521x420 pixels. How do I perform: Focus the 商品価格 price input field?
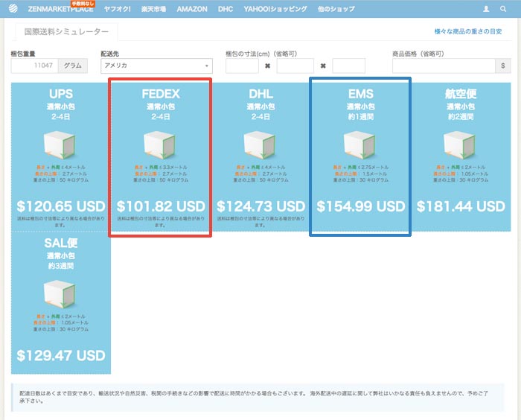(x=444, y=66)
